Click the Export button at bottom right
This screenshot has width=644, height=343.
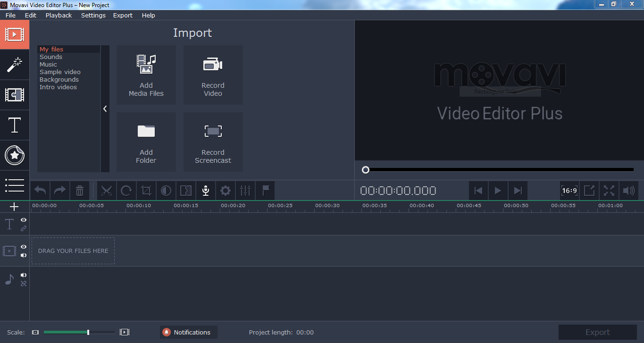coord(598,332)
